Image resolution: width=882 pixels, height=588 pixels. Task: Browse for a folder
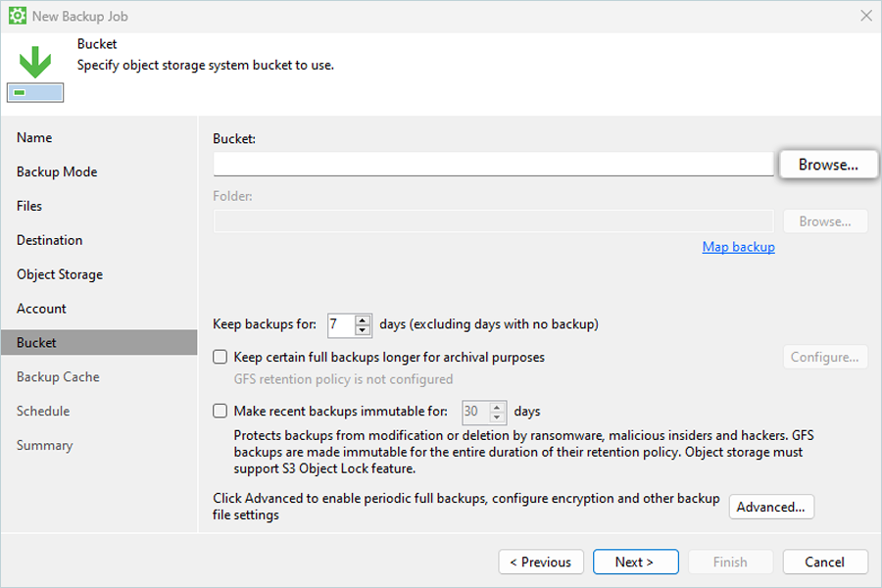coord(825,221)
